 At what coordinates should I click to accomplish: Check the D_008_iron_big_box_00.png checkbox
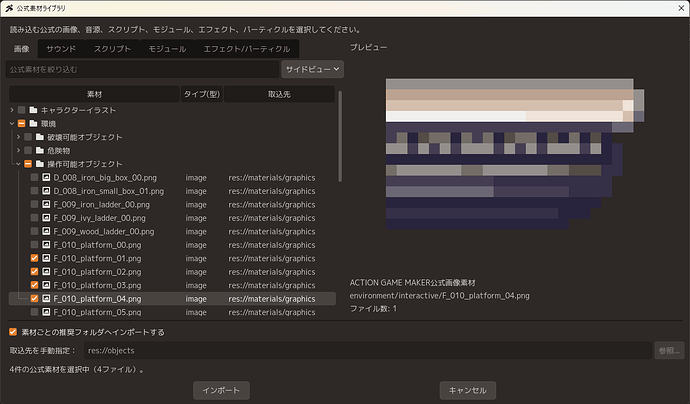pos(34,177)
